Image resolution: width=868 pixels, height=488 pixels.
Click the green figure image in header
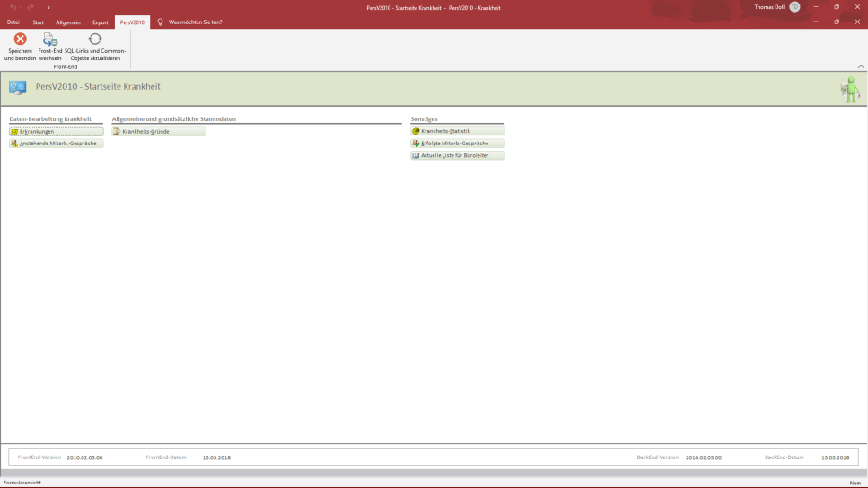click(x=848, y=89)
